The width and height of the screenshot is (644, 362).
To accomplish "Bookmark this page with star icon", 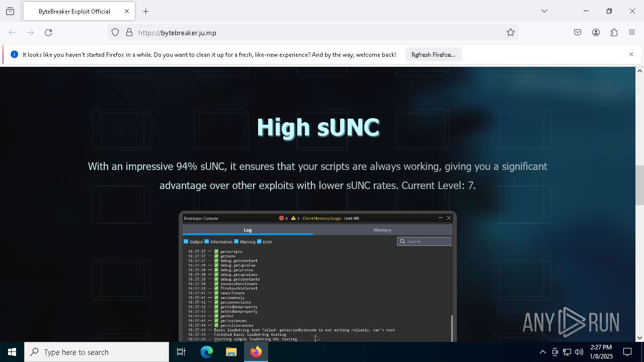I will click(511, 33).
